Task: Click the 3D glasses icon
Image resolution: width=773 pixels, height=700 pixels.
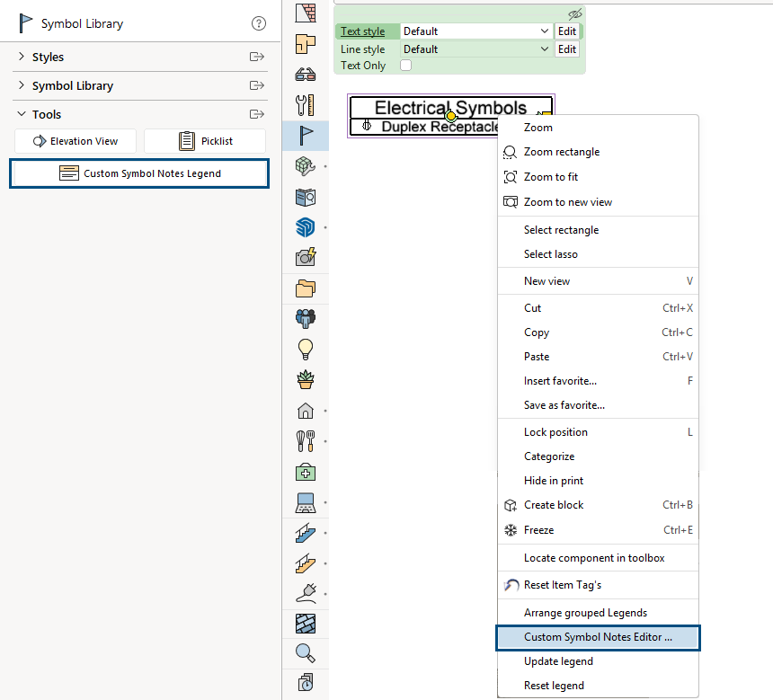Action: [x=306, y=75]
